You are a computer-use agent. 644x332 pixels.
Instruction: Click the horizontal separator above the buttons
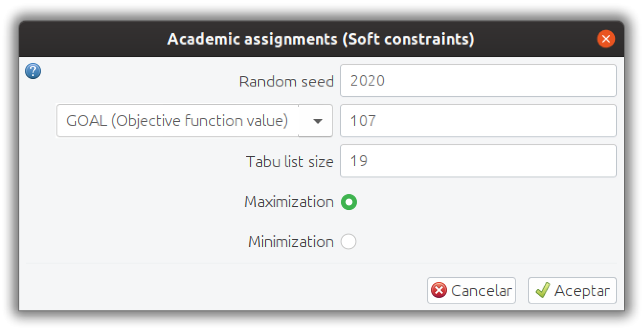(321, 263)
